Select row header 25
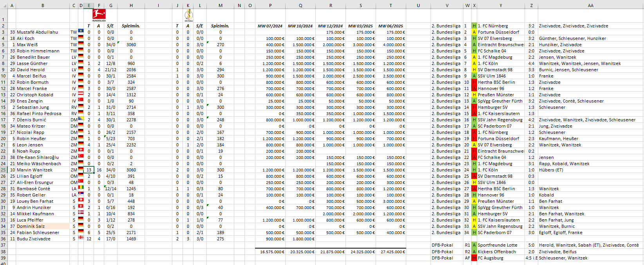Viewport: 644px width, 265px height. 3,170
